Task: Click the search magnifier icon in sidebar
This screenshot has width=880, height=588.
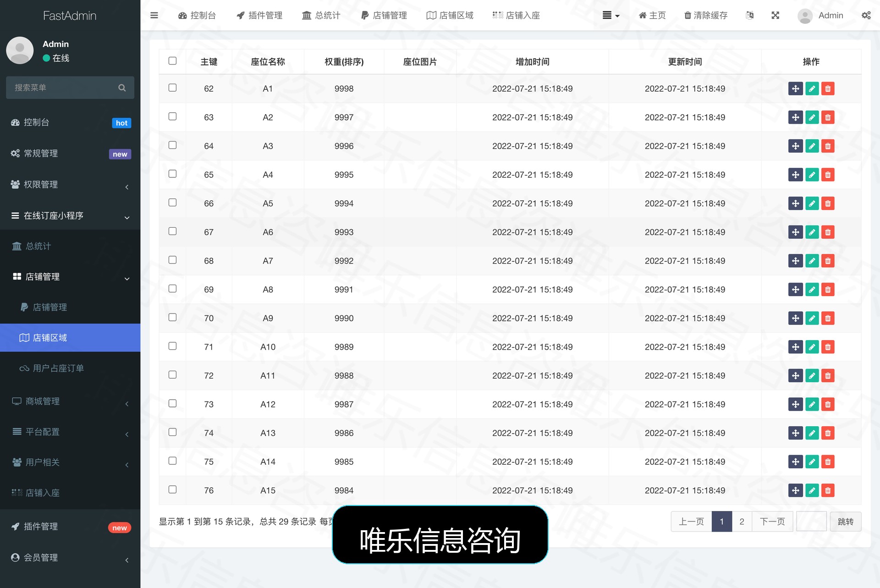Action: [122, 88]
